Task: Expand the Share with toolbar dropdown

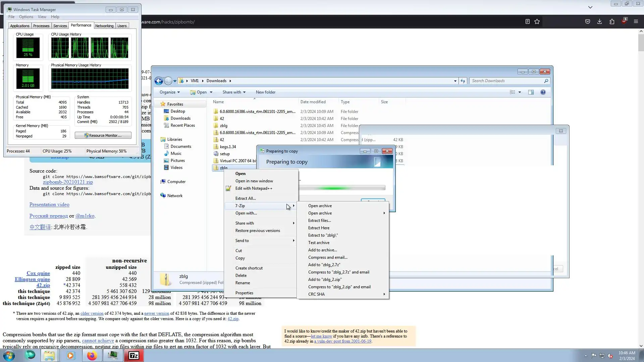Action: point(234,92)
